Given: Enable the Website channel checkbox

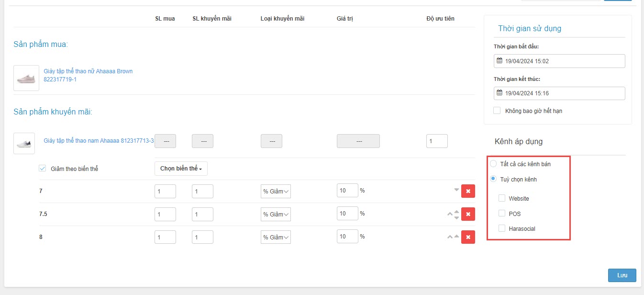Looking at the screenshot, I should pyautogui.click(x=502, y=198).
